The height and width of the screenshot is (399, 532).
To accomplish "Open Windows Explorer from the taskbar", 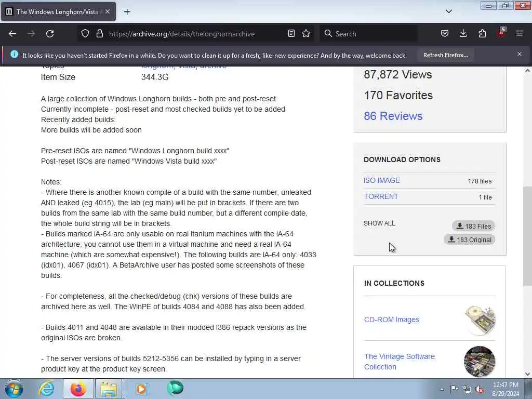I will pos(108,389).
